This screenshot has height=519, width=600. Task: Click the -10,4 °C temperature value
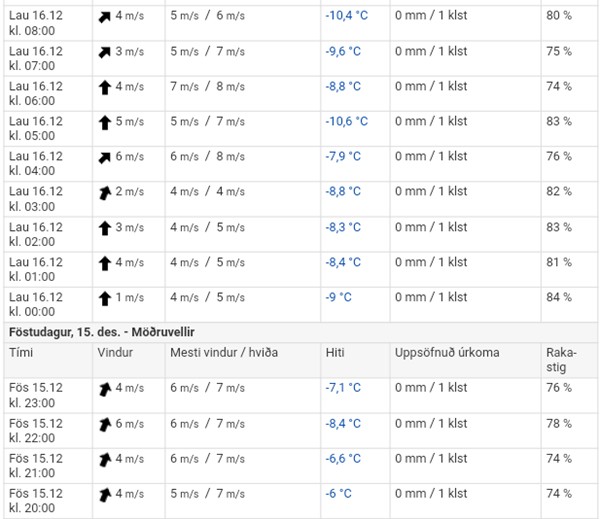[347, 15]
